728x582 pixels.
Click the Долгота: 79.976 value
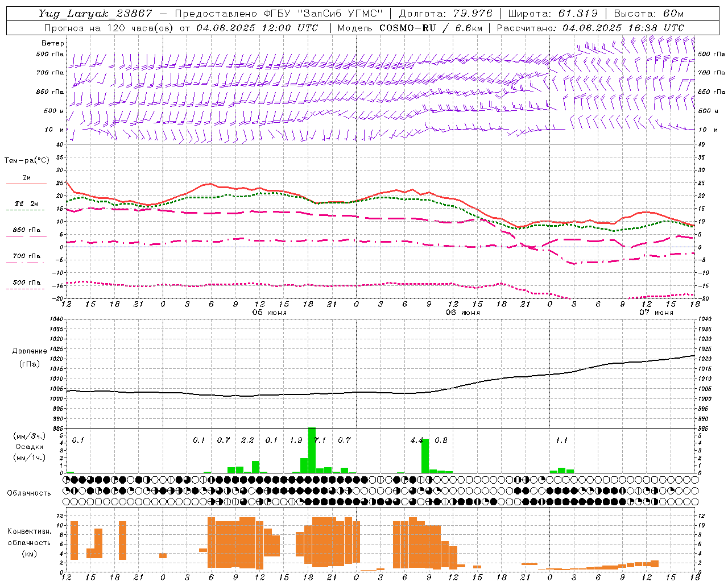point(446,14)
